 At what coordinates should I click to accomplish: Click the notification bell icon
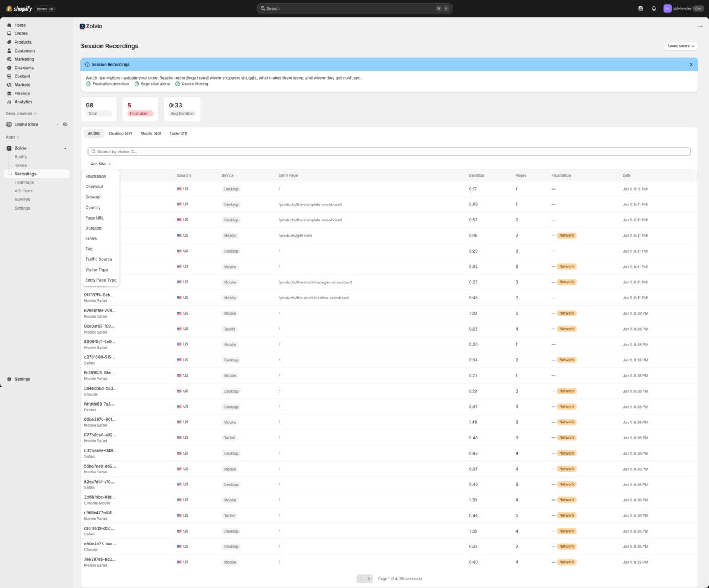click(653, 8)
